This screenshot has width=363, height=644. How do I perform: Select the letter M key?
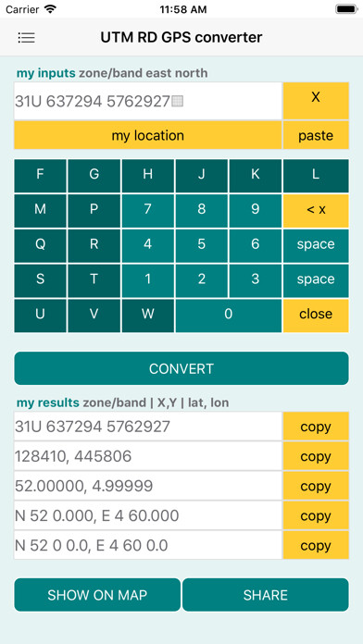(41, 211)
